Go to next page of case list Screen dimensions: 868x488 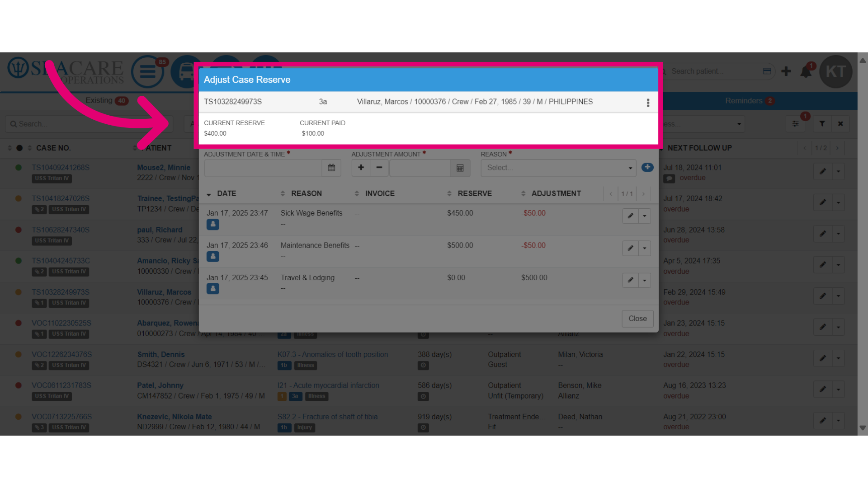(x=837, y=148)
